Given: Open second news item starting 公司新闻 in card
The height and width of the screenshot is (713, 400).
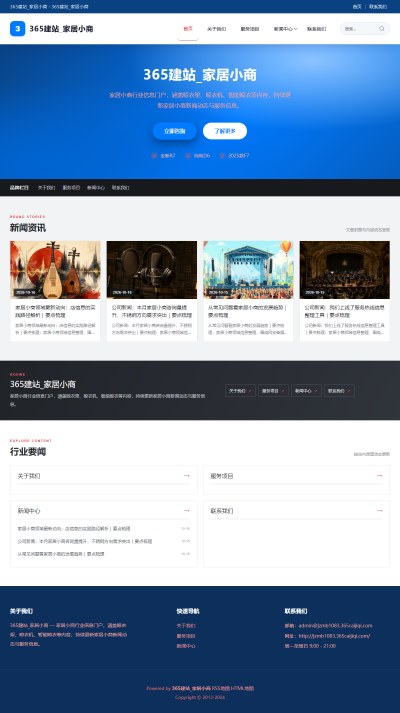Looking at the screenshot, I should click(x=85, y=541).
